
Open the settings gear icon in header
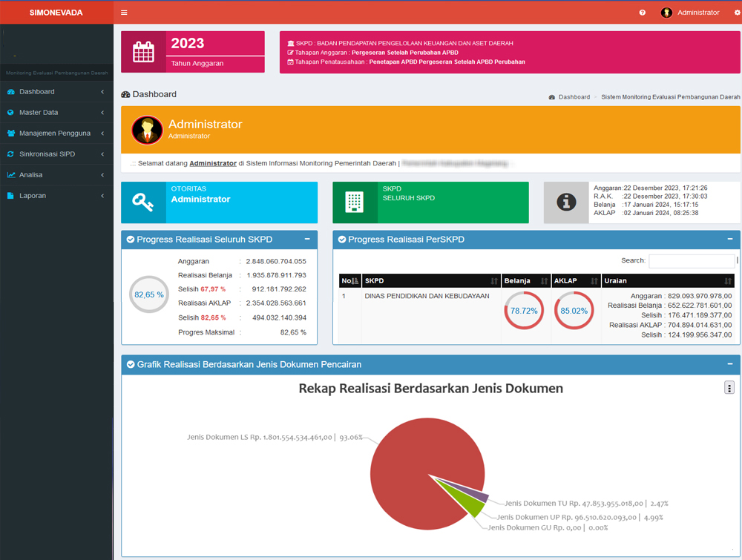tap(737, 13)
